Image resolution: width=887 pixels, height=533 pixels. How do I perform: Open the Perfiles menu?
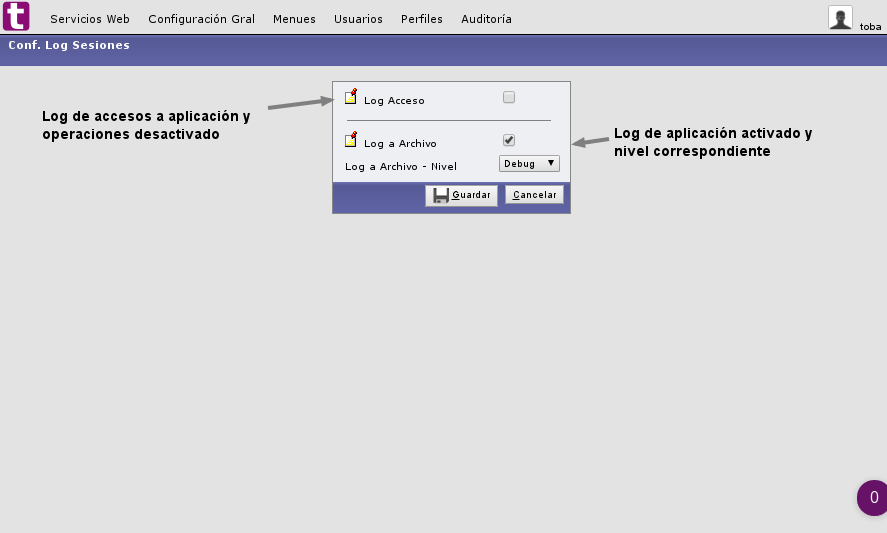coord(421,19)
